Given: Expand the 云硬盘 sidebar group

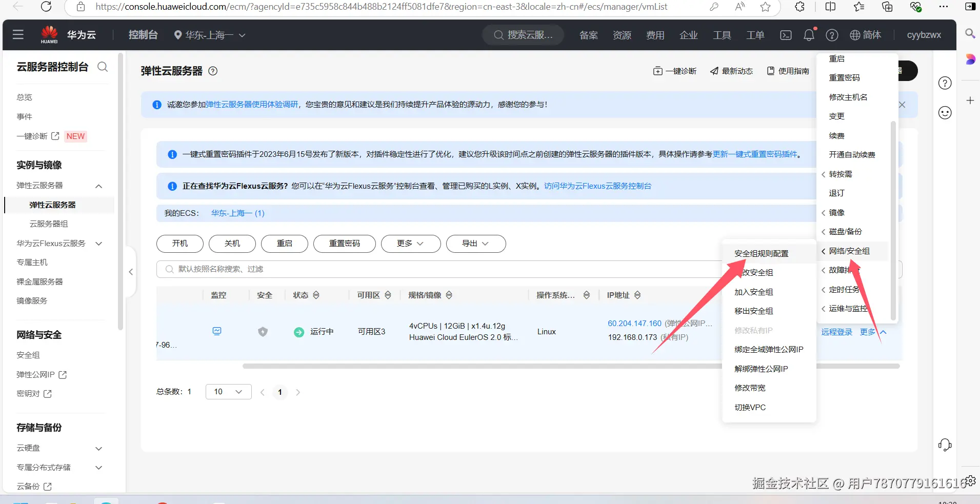Looking at the screenshot, I should [x=99, y=449].
